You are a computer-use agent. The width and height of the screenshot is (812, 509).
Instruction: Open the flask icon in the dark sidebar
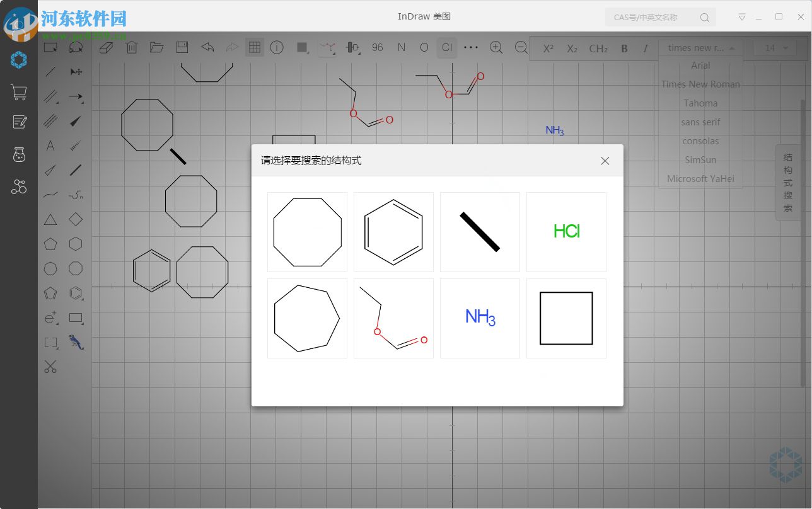(x=18, y=154)
